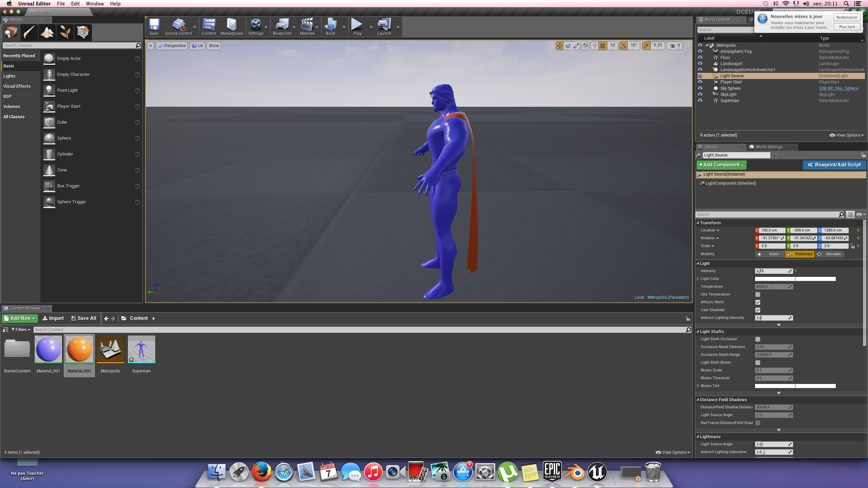Image resolution: width=868 pixels, height=488 pixels.
Task: Open the Add New dropdown in Content Browser
Action: click(x=20, y=319)
